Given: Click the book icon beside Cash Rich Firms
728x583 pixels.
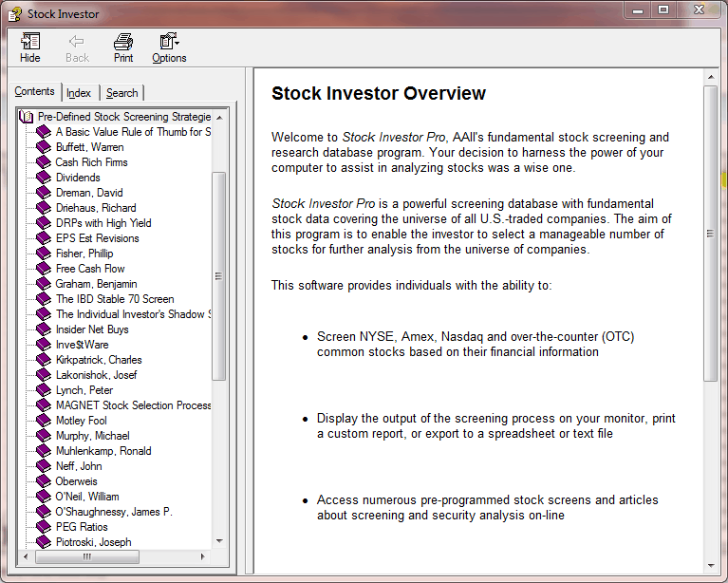Looking at the screenshot, I should pos(43,162).
